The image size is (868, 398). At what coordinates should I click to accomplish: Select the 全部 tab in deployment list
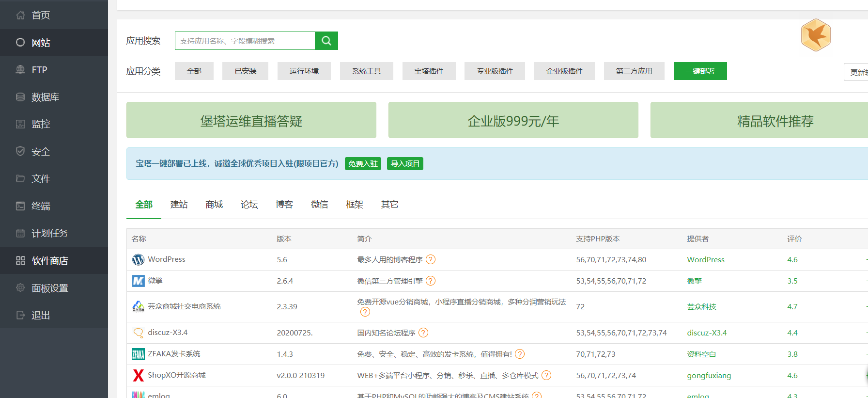(x=144, y=205)
